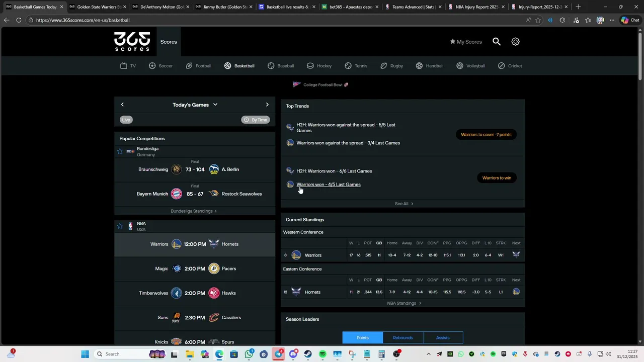Screen dimensions: 644x362
Task: Select the TV sport tab
Action: [128, 66]
